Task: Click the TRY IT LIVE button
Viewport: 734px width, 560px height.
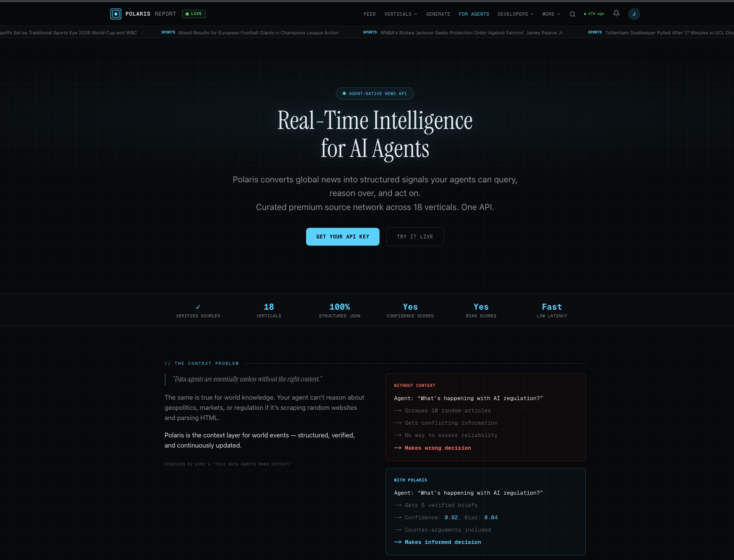Action: (415, 236)
